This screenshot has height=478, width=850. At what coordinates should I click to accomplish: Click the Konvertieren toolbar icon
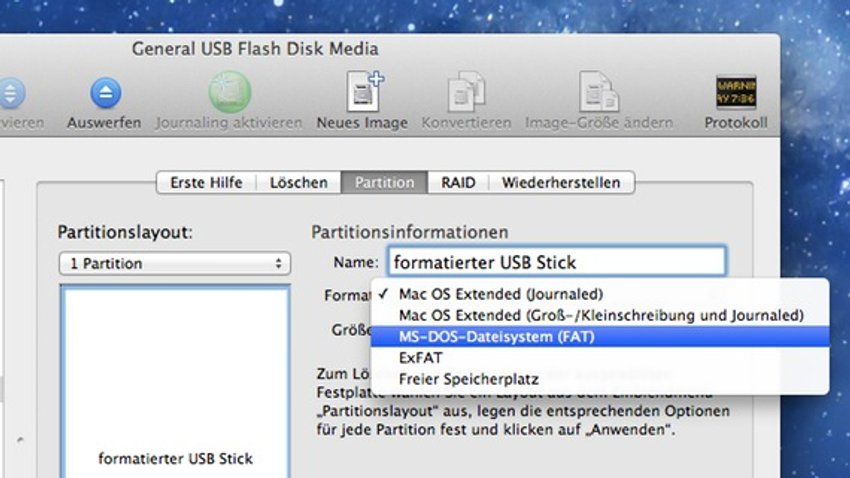(466, 92)
